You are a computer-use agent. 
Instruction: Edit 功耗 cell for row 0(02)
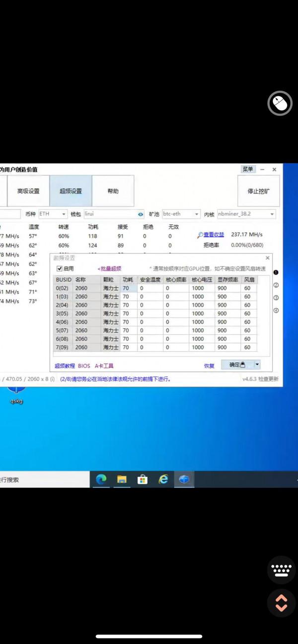coord(129,288)
